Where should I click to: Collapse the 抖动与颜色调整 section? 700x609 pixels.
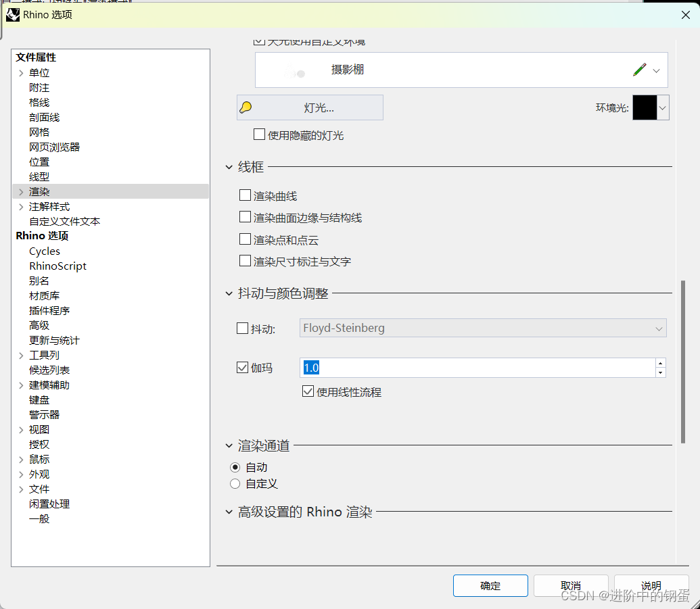(x=229, y=293)
